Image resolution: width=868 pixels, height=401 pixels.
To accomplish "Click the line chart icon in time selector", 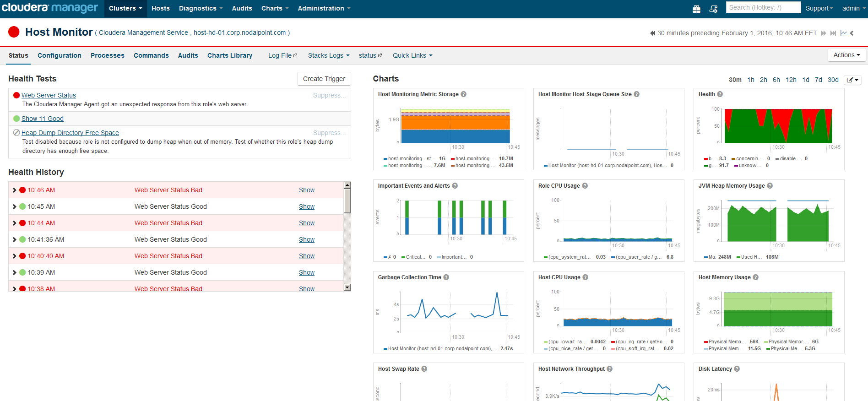I will click(843, 33).
